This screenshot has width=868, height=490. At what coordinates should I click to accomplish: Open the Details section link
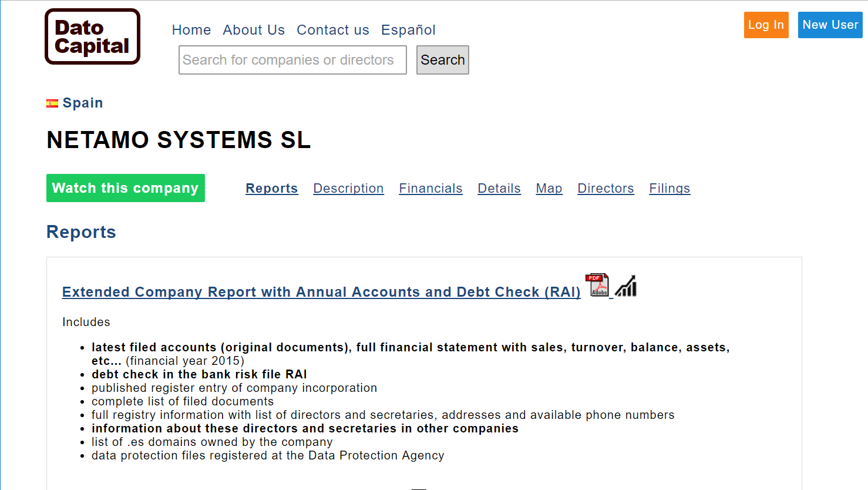(499, 189)
